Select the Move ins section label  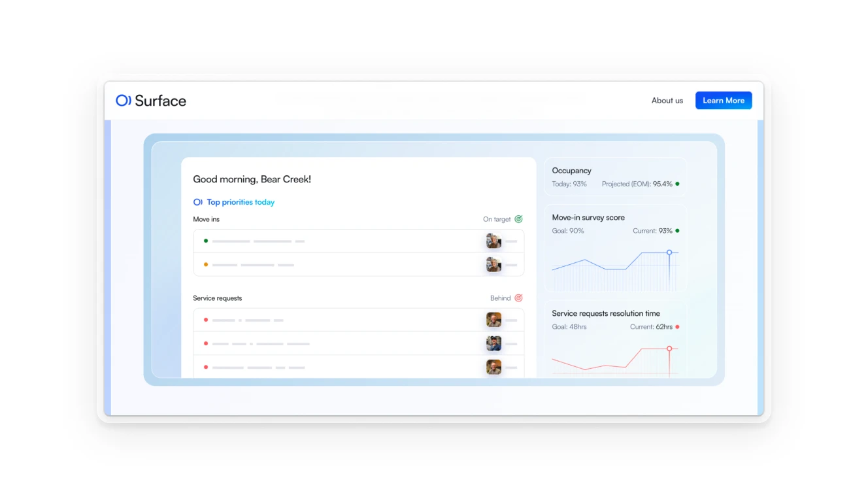pyautogui.click(x=206, y=219)
